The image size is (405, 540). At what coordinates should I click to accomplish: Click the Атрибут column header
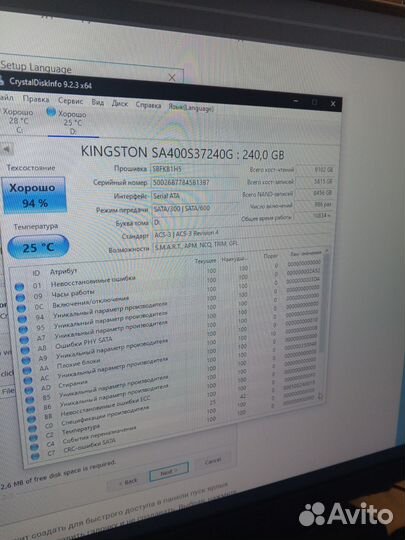point(63,272)
